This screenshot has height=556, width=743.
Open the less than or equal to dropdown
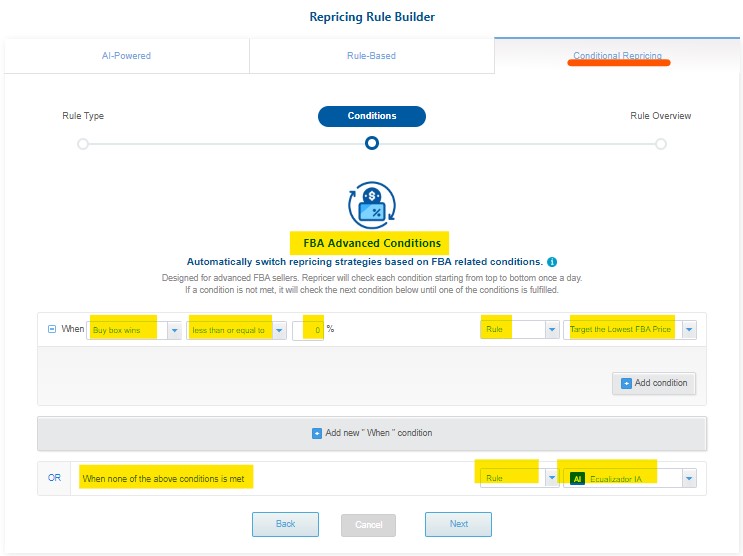(236, 330)
